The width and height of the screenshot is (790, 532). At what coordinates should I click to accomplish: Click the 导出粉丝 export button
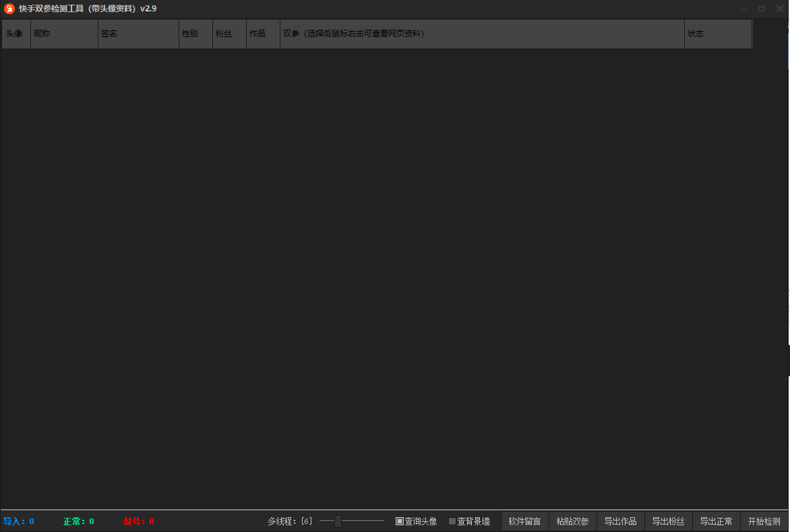pyautogui.click(x=668, y=521)
